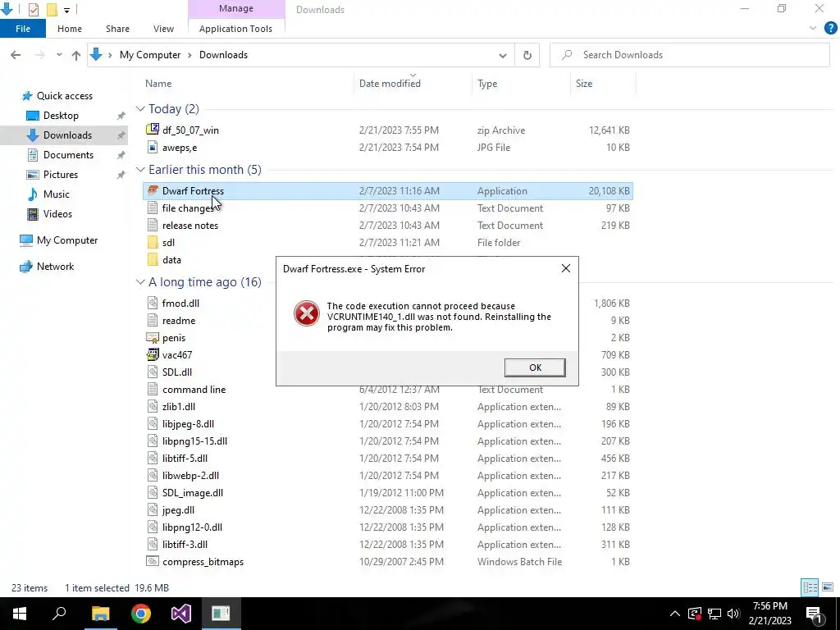Collapse the Earlier this month group
Screen dimensions: 840x630
point(140,169)
